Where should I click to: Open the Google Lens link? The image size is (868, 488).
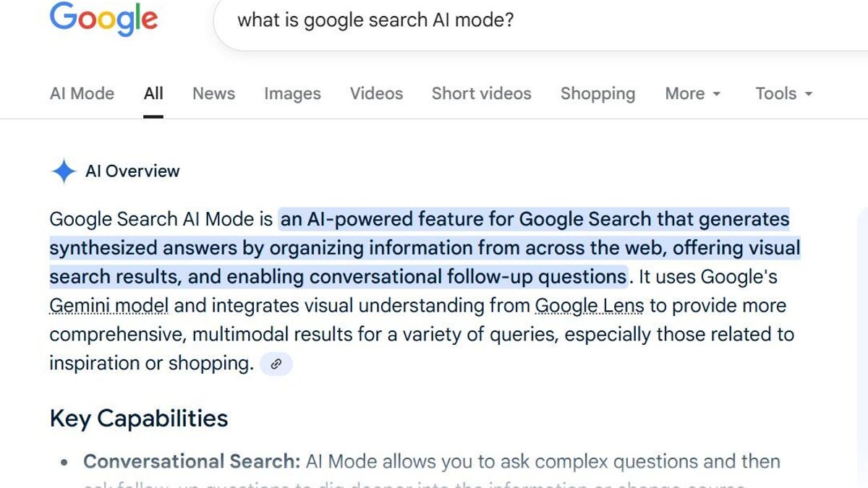(589, 306)
